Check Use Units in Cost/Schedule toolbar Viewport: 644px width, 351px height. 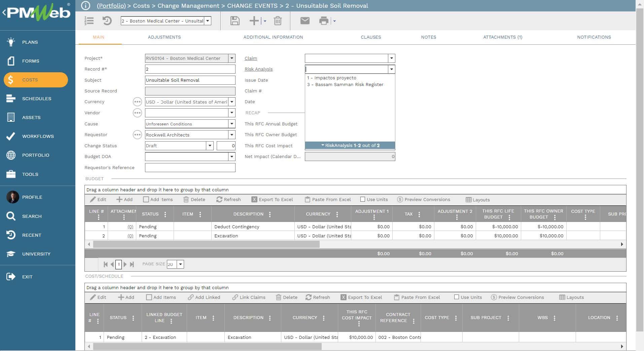click(x=457, y=297)
